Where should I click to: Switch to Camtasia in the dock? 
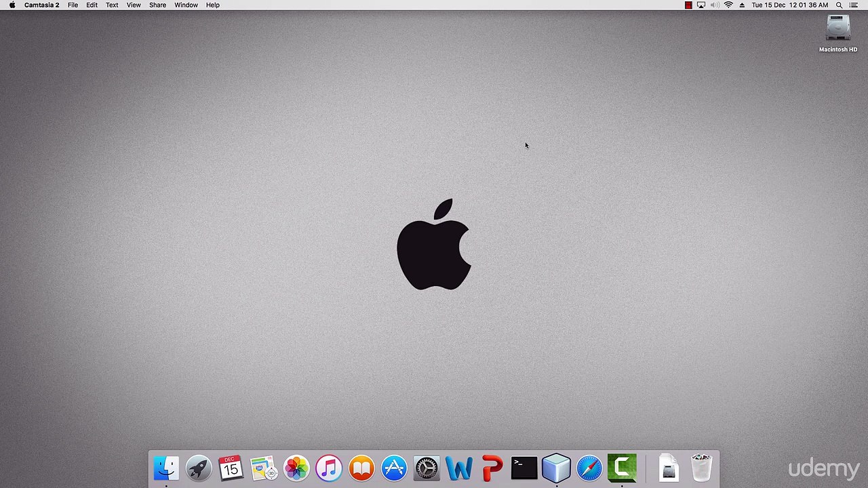[x=622, y=468]
